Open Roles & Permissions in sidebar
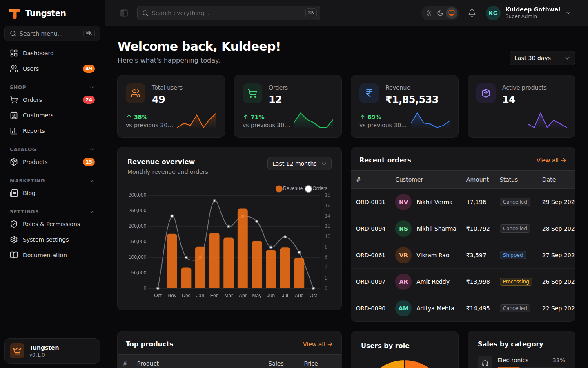Screen dimensions: 588x368 [52, 224]
